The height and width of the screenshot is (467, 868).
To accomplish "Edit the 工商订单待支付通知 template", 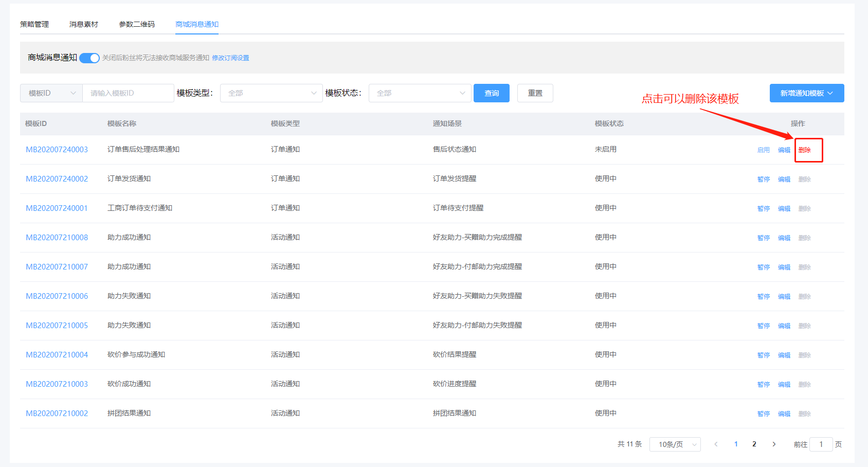I will pyautogui.click(x=784, y=209).
